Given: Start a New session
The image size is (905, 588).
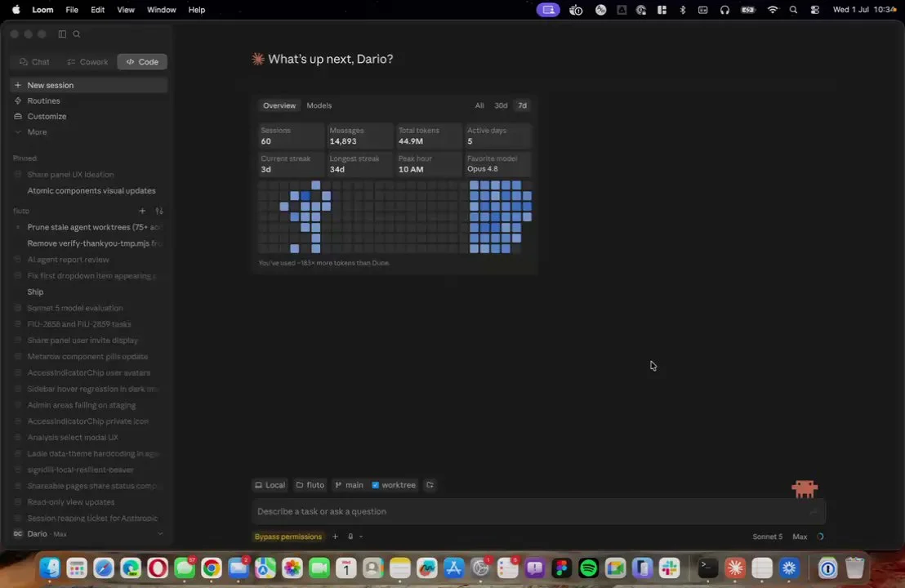Looking at the screenshot, I should [89, 86].
